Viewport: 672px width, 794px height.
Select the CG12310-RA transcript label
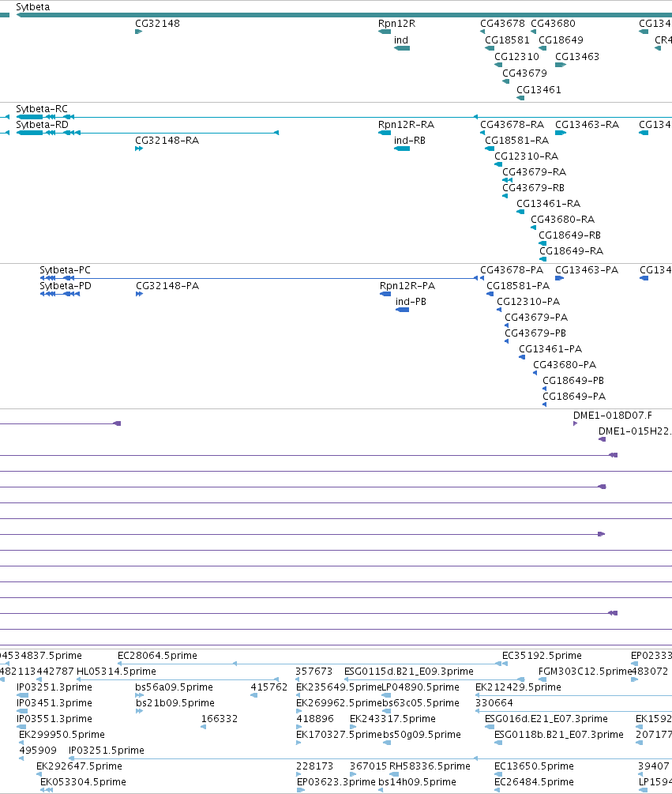526,156
